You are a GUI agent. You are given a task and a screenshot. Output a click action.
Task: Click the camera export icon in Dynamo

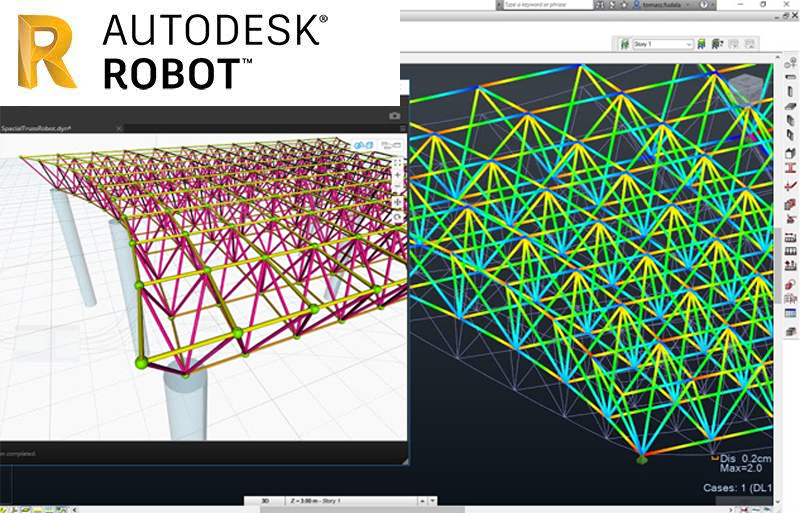click(x=394, y=116)
